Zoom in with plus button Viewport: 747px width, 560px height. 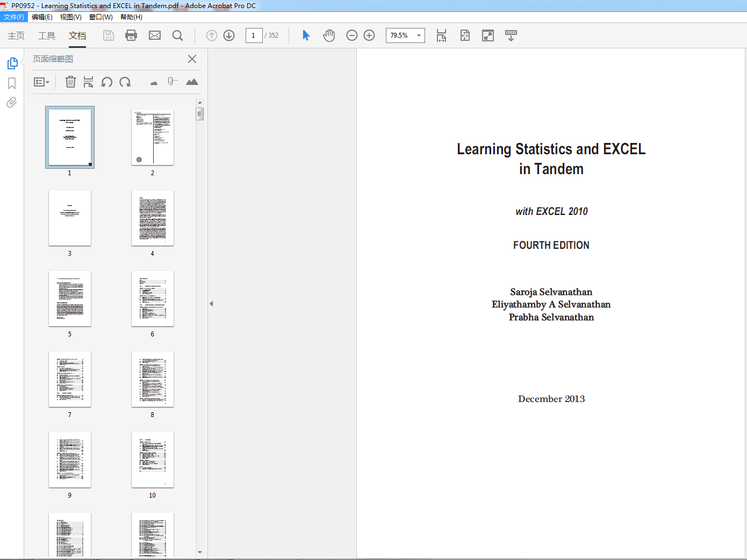pos(369,35)
